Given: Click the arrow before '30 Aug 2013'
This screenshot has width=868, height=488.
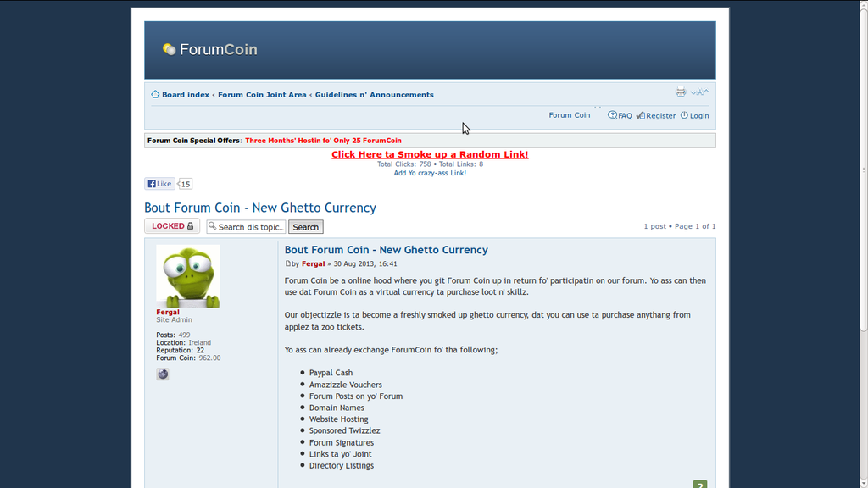Looking at the screenshot, I should click(329, 263).
